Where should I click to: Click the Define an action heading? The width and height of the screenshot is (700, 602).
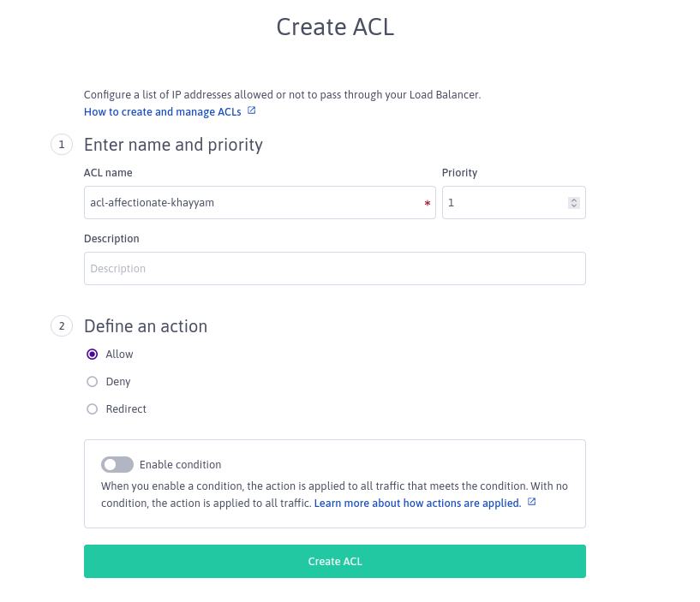146,326
